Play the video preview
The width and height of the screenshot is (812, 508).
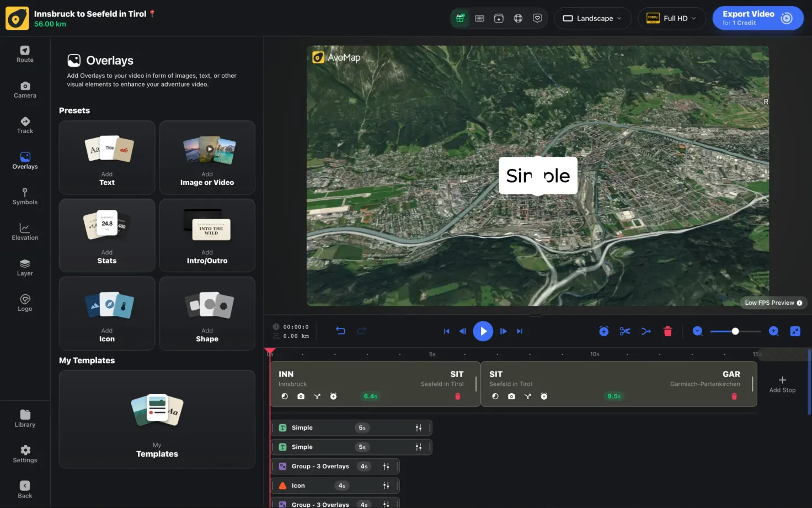(x=483, y=331)
